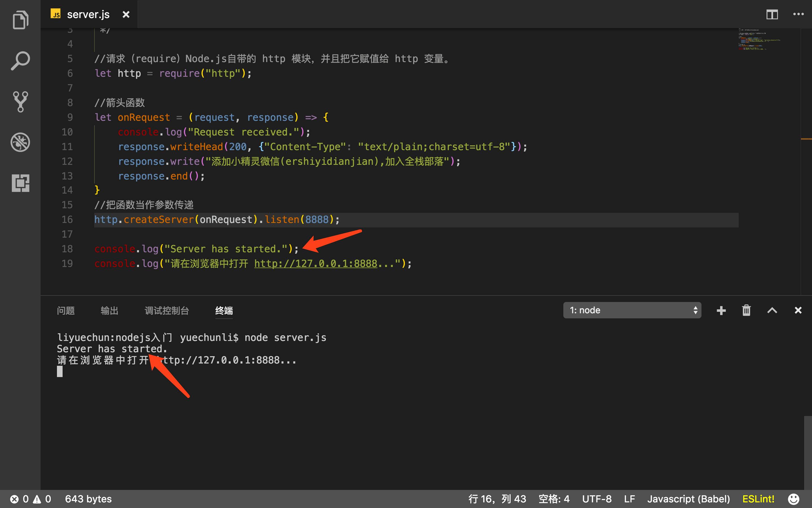Click the '//把函数当作参数传递' comment
Image resolution: width=812 pixels, height=508 pixels.
(x=144, y=205)
